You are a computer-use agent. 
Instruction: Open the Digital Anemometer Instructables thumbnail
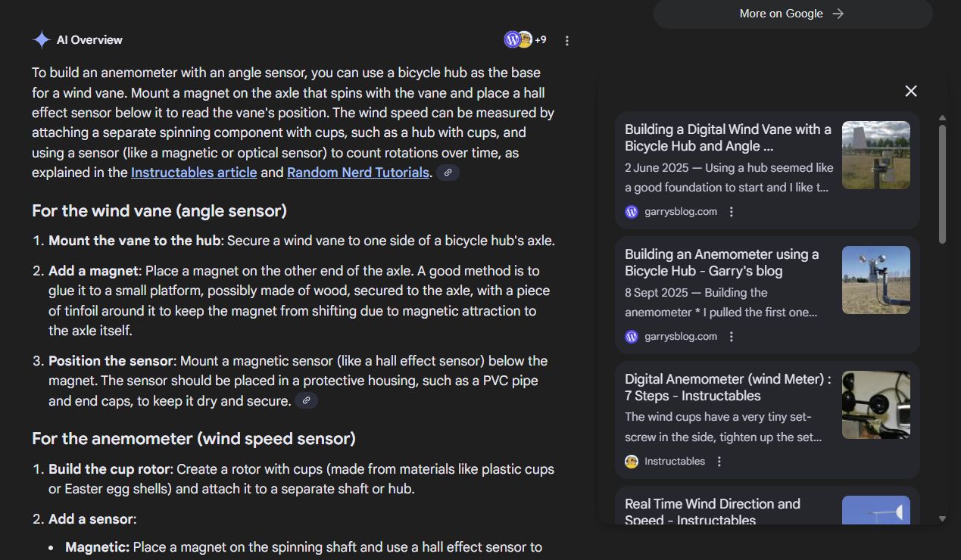click(876, 405)
